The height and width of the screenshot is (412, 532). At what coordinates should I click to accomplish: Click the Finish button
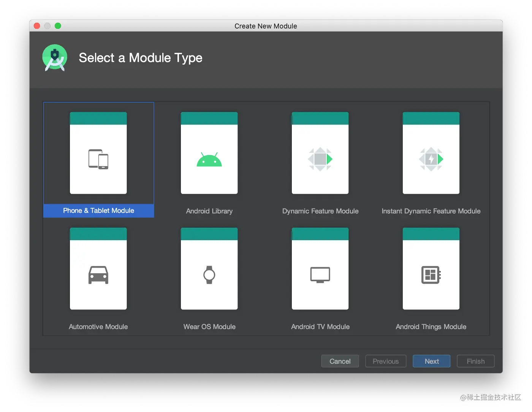coord(476,361)
